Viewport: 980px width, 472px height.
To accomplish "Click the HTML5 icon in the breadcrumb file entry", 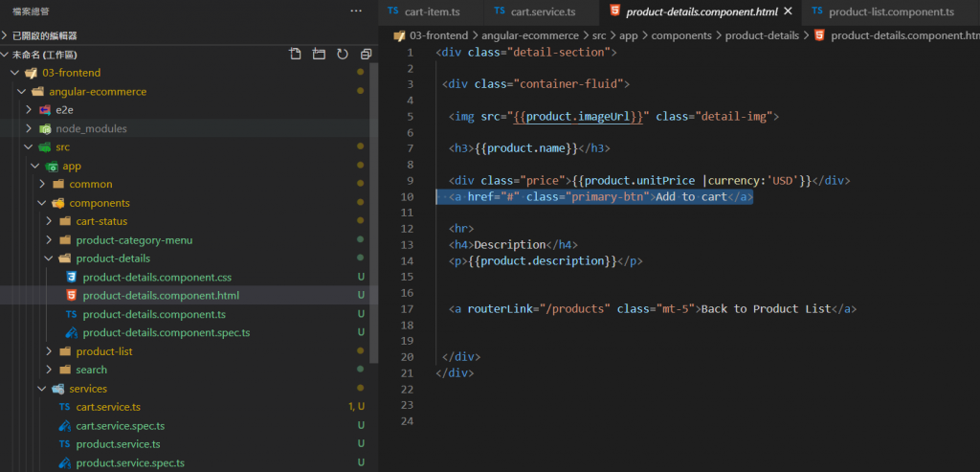I will point(819,35).
